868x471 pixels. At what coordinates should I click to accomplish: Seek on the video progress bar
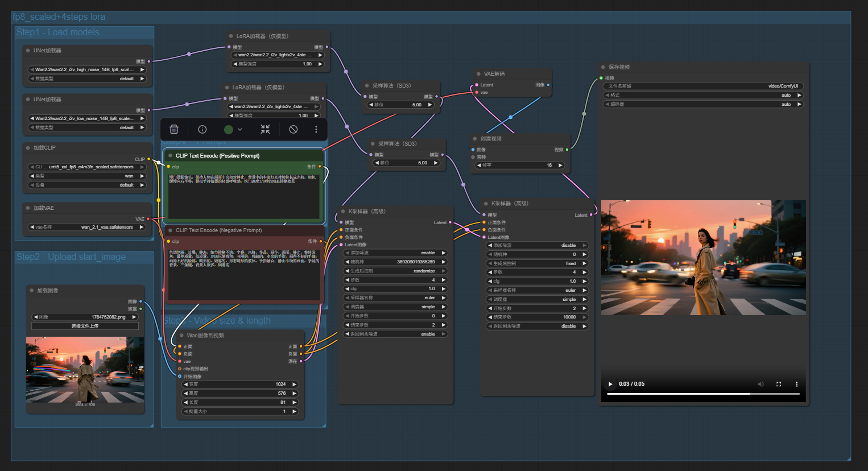point(704,394)
